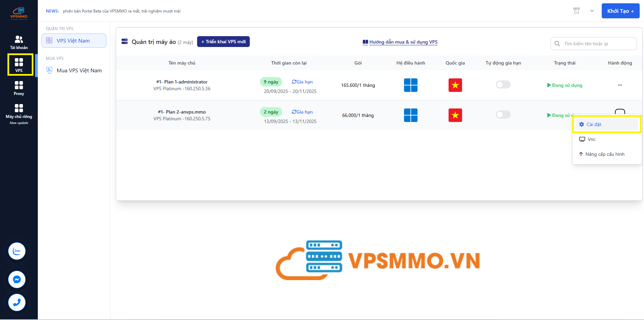
Task: Click Triển khai VPS mới button
Action: (x=223, y=42)
